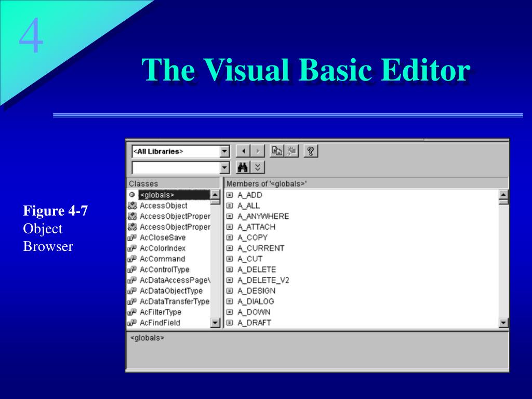
Task: Click constant icon beside A_DESIGN
Action: [x=230, y=291]
